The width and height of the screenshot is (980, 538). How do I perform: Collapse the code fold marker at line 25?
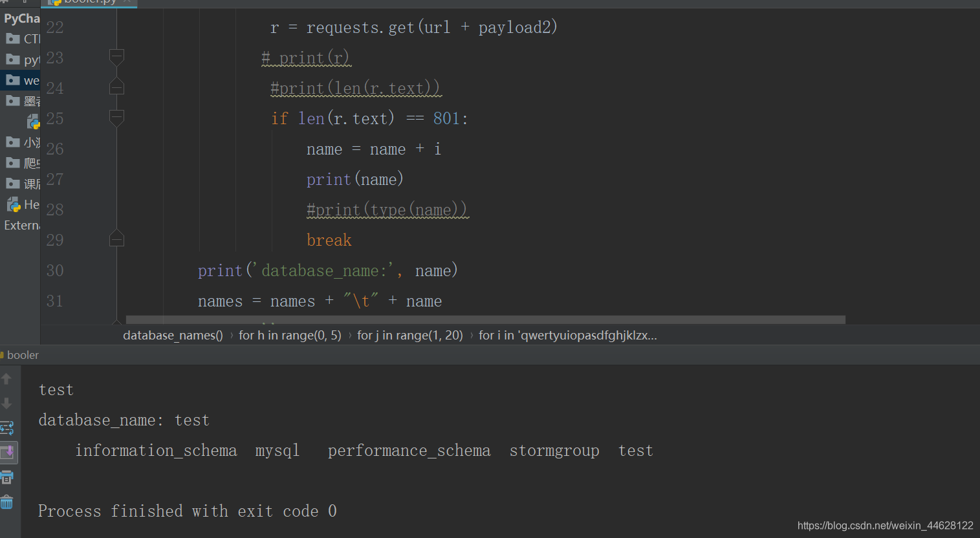[x=116, y=118]
